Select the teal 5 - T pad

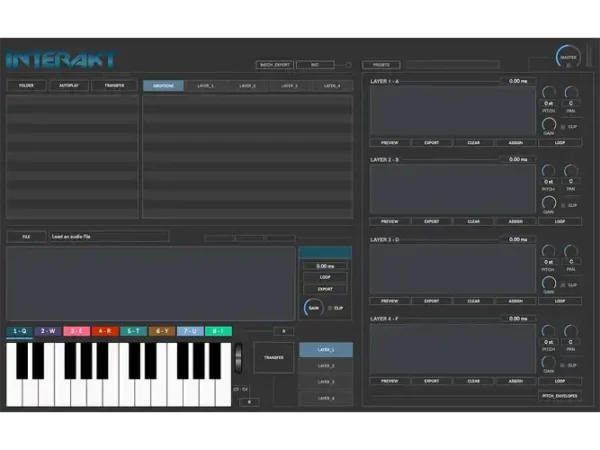[133, 331]
